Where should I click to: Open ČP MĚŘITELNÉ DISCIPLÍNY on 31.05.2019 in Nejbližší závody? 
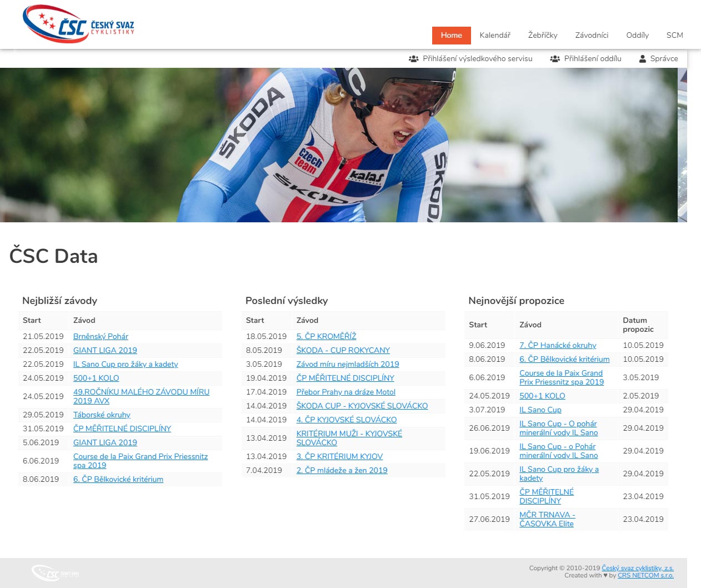[x=122, y=428]
